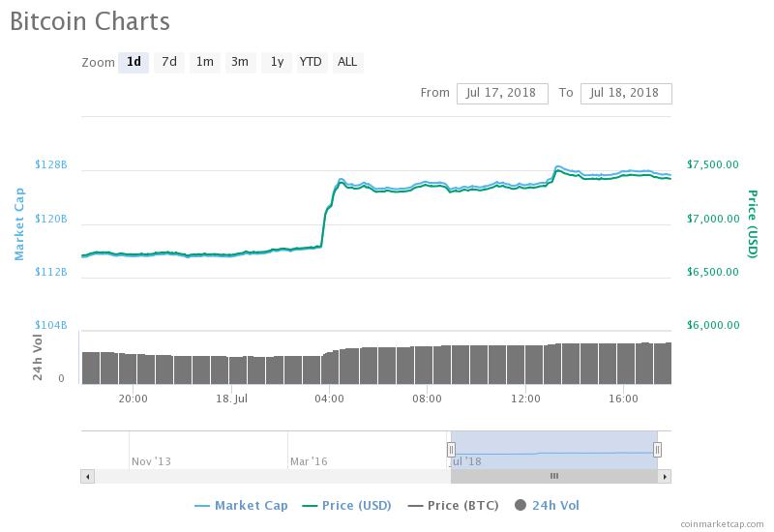
Task: Click the highlighted navigator selection window
Action: tap(553, 450)
